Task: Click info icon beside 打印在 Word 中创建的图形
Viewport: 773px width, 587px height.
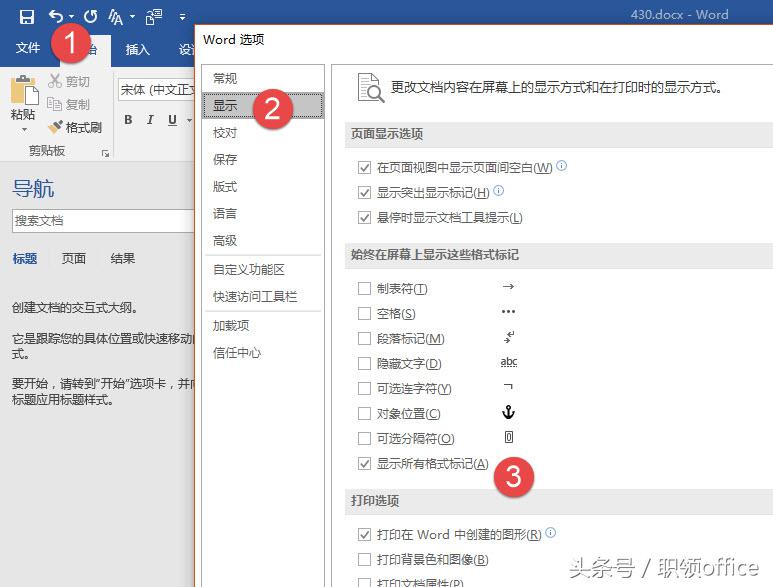Action: 551,532
